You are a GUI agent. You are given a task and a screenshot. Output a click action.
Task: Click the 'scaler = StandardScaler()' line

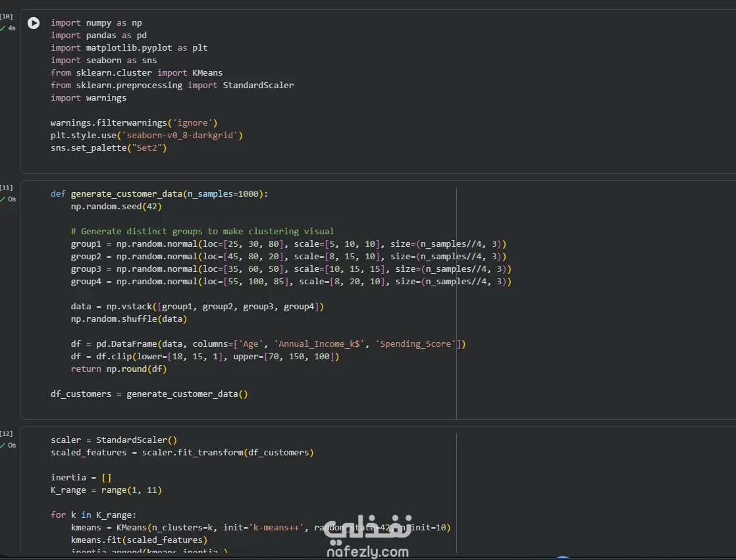point(114,440)
